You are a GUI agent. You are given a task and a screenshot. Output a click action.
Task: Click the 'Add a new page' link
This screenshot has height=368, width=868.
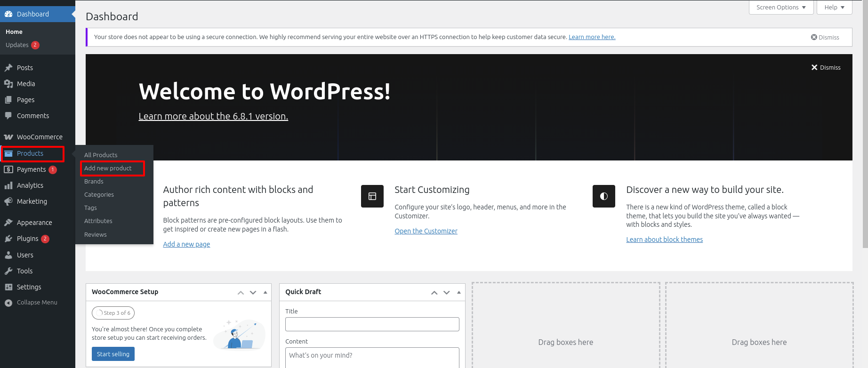click(186, 244)
